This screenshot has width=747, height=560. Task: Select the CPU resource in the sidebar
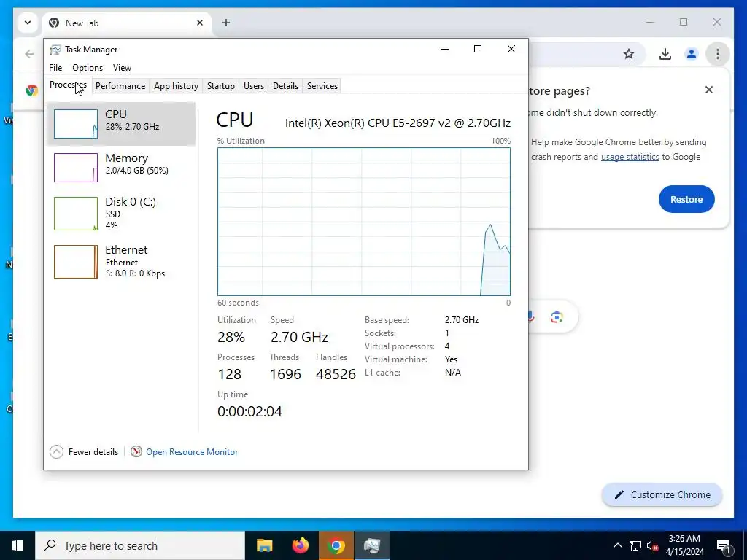(121, 124)
